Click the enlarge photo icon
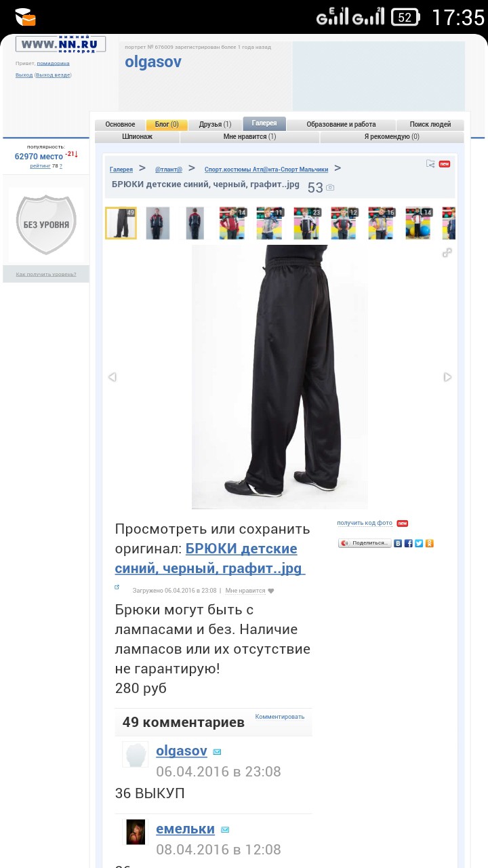The width and height of the screenshot is (488, 868). [447, 253]
